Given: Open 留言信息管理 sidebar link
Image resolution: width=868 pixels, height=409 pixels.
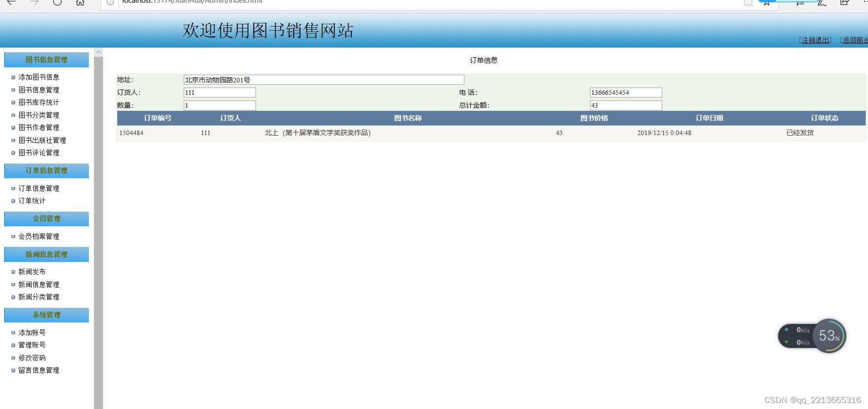Looking at the screenshot, I should click(39, 370).
